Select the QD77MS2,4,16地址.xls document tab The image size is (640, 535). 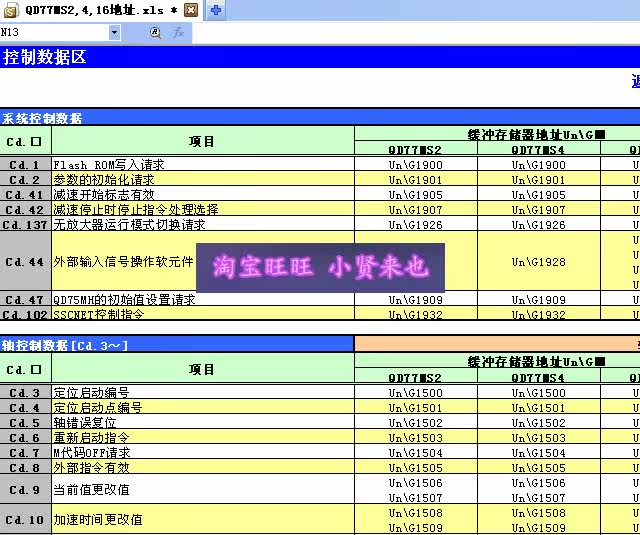click(x=101, y=10)
